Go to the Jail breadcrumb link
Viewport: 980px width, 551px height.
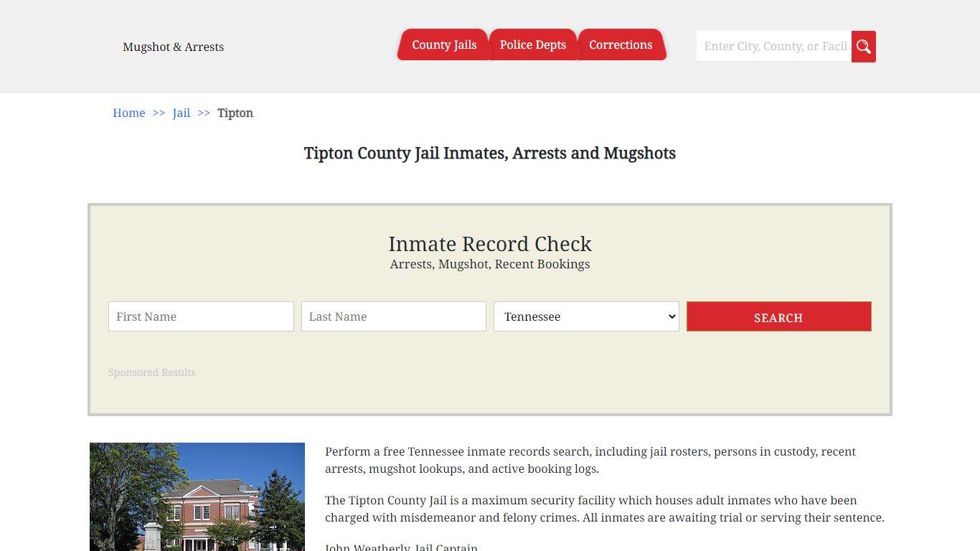[182, 113]
